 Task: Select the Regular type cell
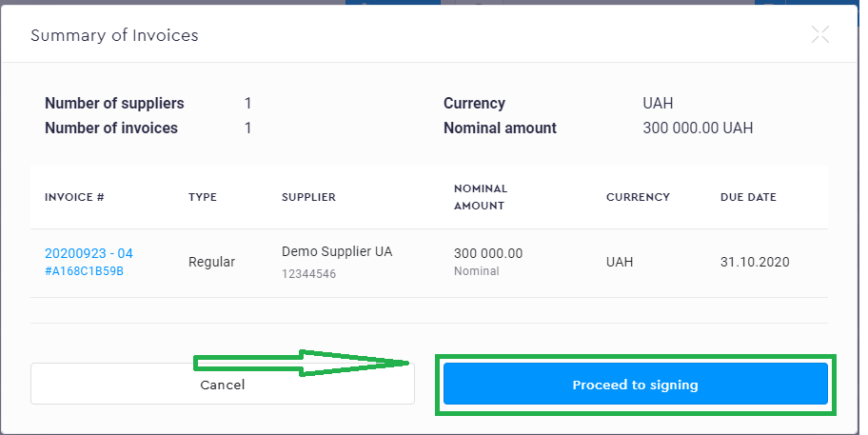click(211, 262)
